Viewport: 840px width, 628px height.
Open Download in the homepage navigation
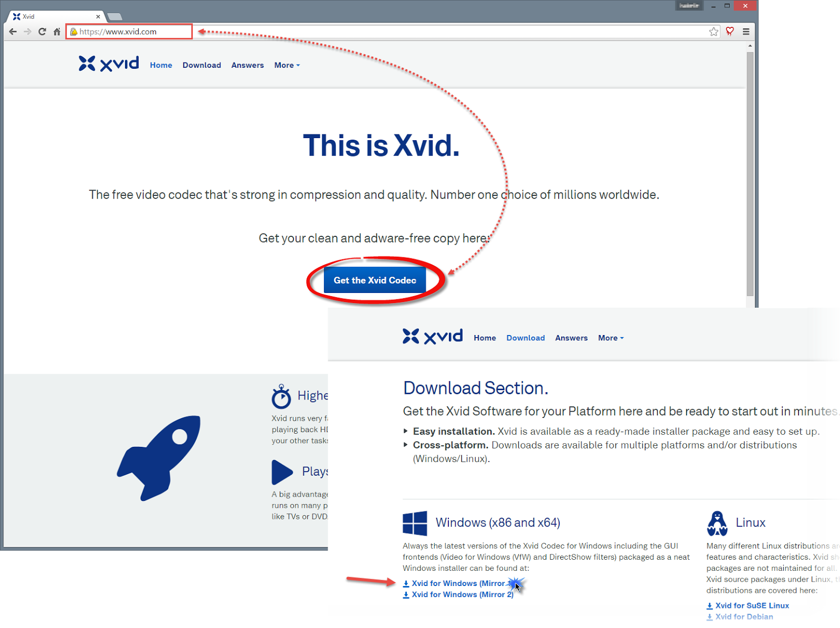click(202, 65)
